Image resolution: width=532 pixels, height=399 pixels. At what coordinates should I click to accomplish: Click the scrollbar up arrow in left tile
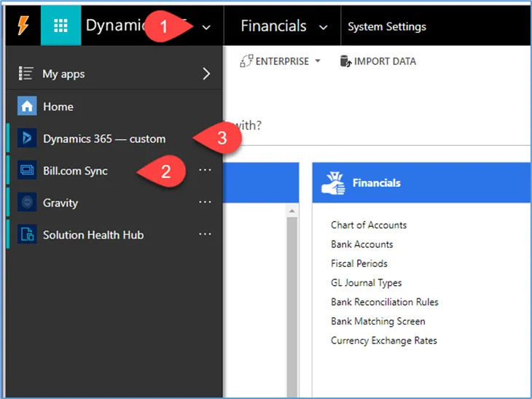[292, 211]
